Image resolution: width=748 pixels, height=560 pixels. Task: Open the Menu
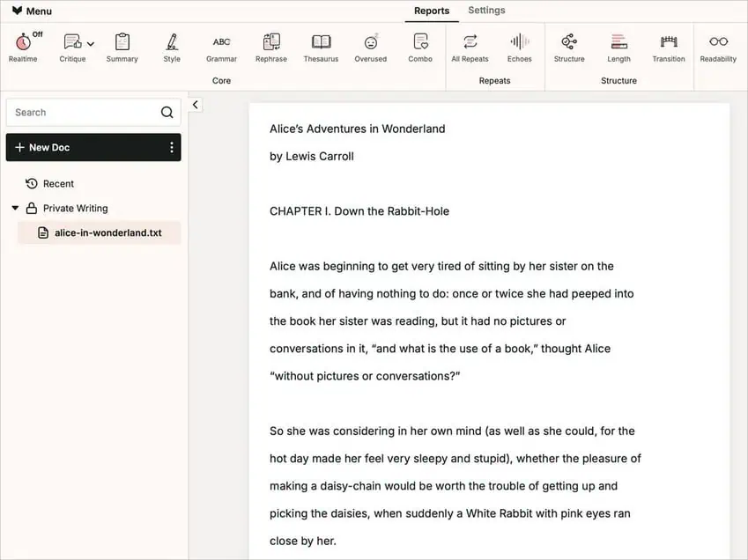tap(30, 11)
